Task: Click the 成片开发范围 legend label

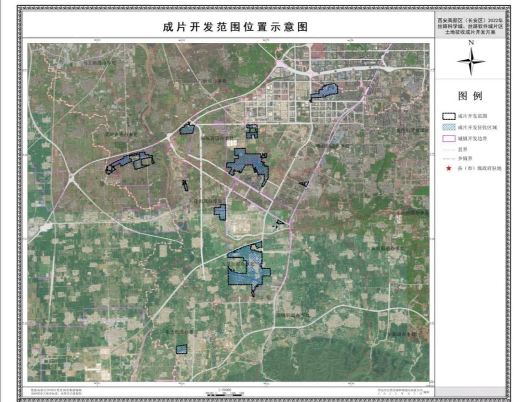Action: pyautogui.click(x=472, y=116)
